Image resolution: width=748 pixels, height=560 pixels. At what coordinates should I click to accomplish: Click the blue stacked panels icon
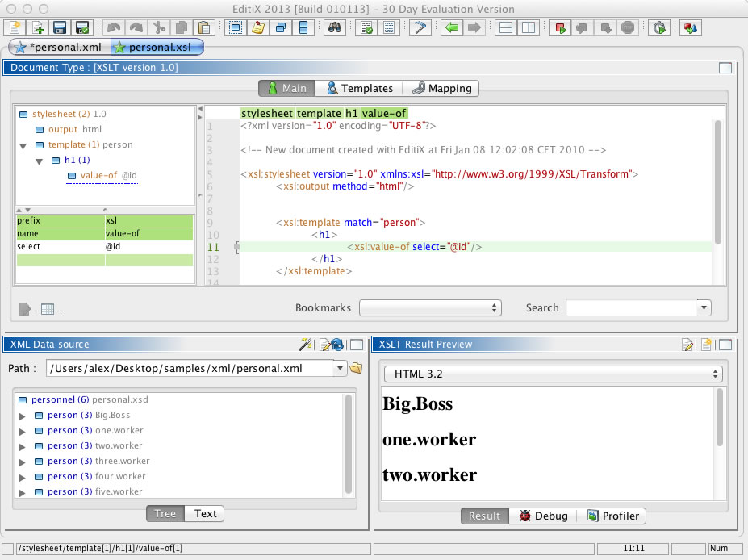pos(303,27)
